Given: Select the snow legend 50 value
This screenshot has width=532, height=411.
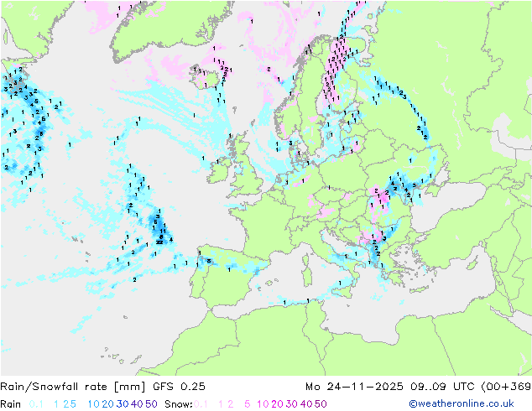Looking at the screenshot, I should coord(321,404).
